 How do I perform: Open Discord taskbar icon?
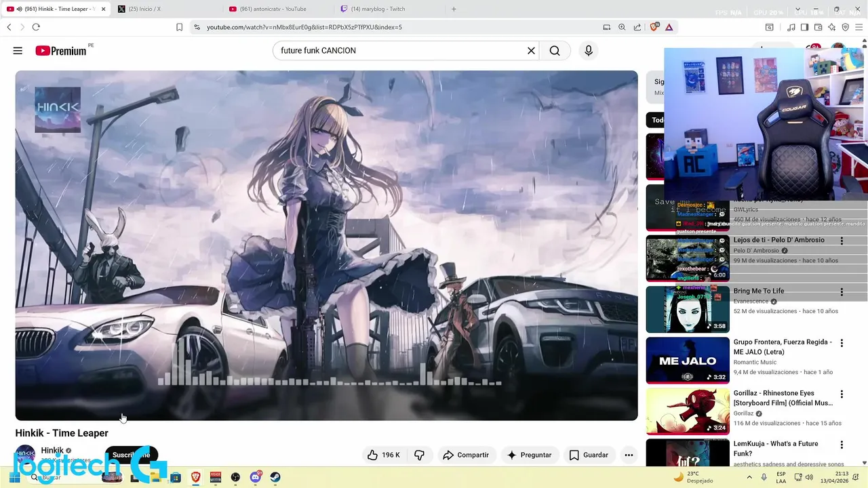pos(256,477)
